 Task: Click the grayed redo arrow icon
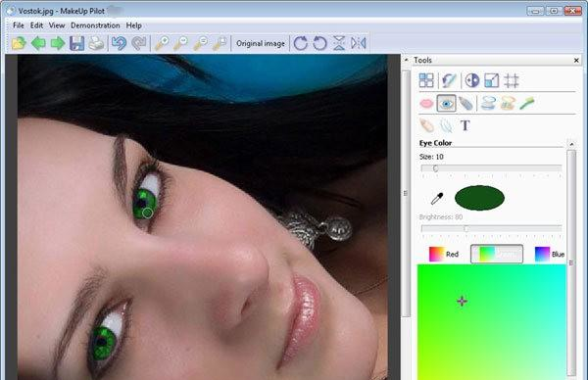(139, 43)
